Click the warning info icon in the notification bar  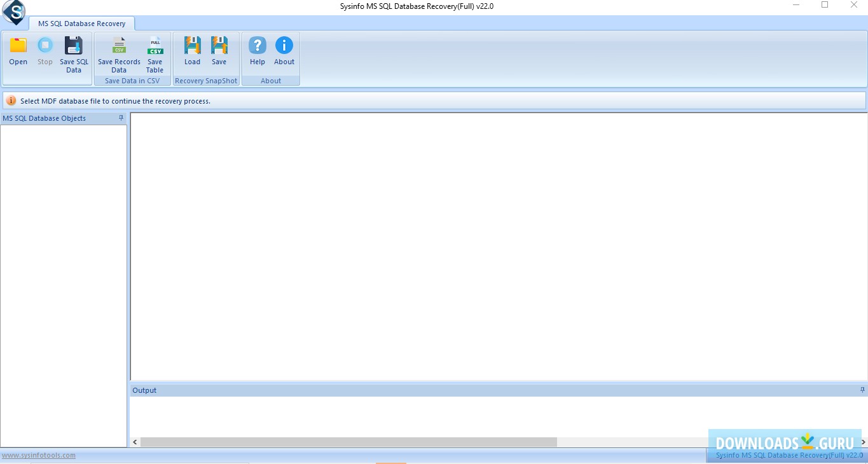click(x=12, y=100)
